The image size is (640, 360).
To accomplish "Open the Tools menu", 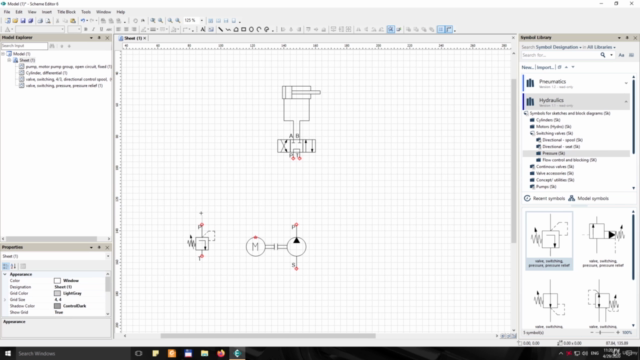I will coord(86,12).
